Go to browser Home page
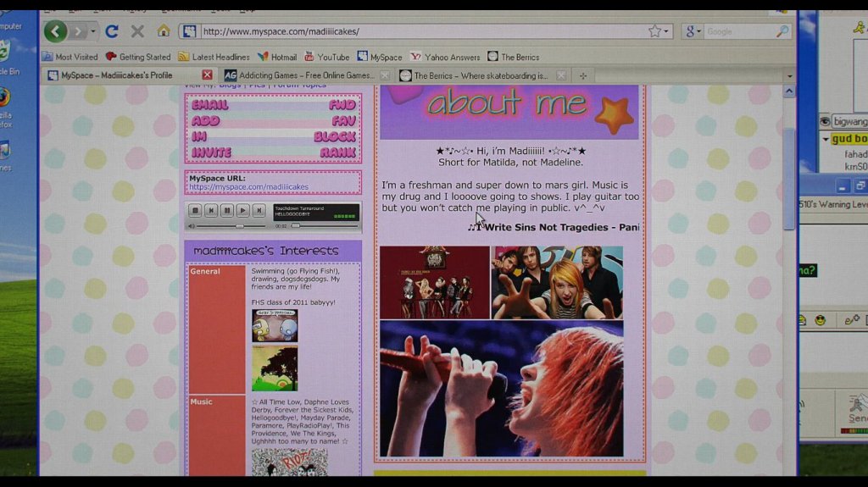Viewport: 868px width, 487px height. [x=163, y=31]
